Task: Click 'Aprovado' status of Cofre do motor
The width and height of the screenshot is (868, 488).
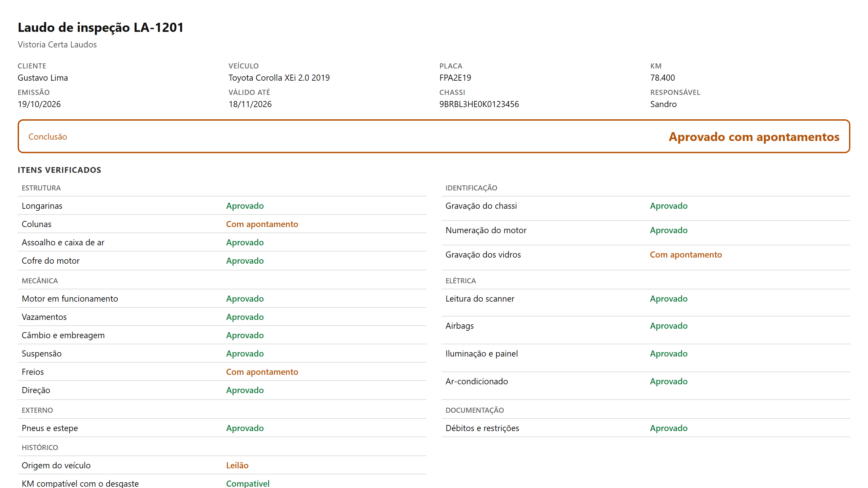Action: [x=245, y=261]
